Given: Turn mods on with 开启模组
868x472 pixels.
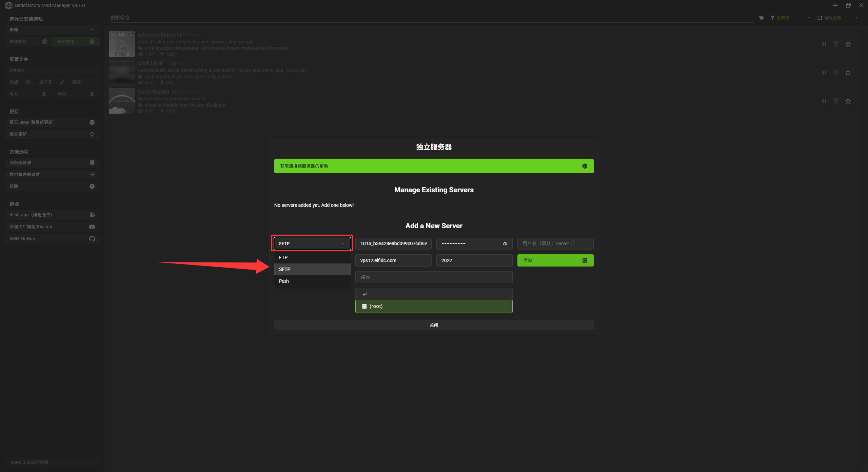Looking at the screenshot, I should coord(76,42).
